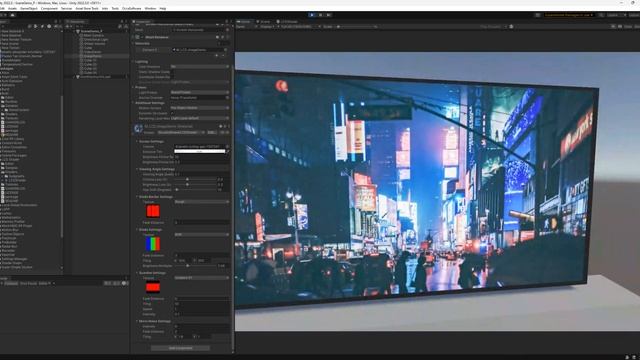
Task: Open the Scanline Texture dropdown
Action: 202,278
